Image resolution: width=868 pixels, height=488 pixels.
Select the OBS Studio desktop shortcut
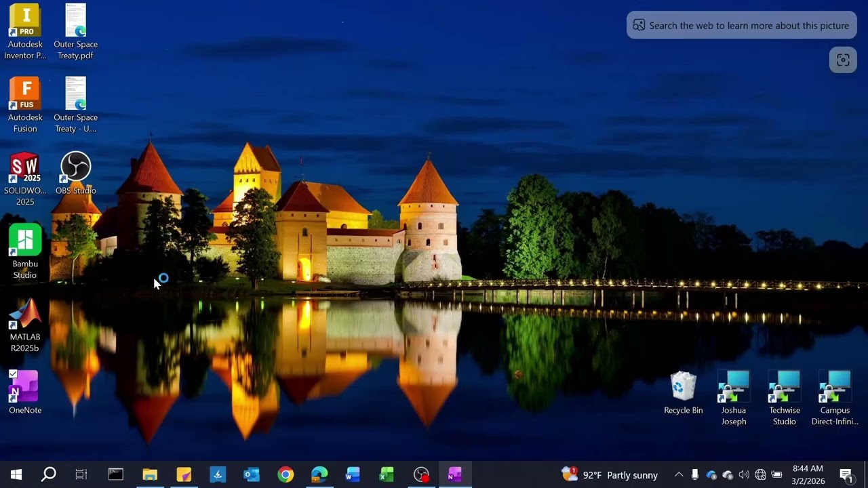point(75,174)
